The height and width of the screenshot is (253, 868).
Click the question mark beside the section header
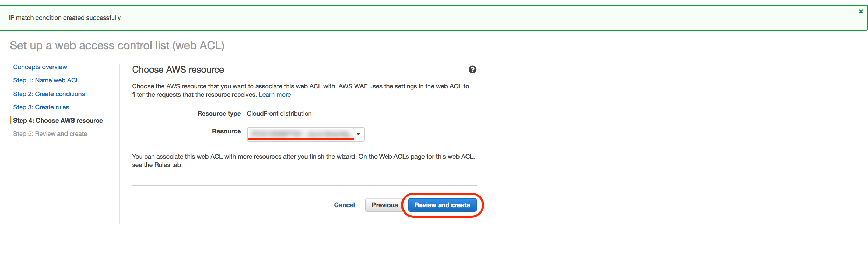pyautogui.click(x=472, y=70)
